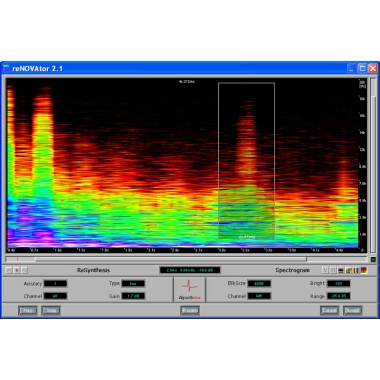Open the BlkSize value field
Screen dimensions: 380x380
click(x=259, y=284)
